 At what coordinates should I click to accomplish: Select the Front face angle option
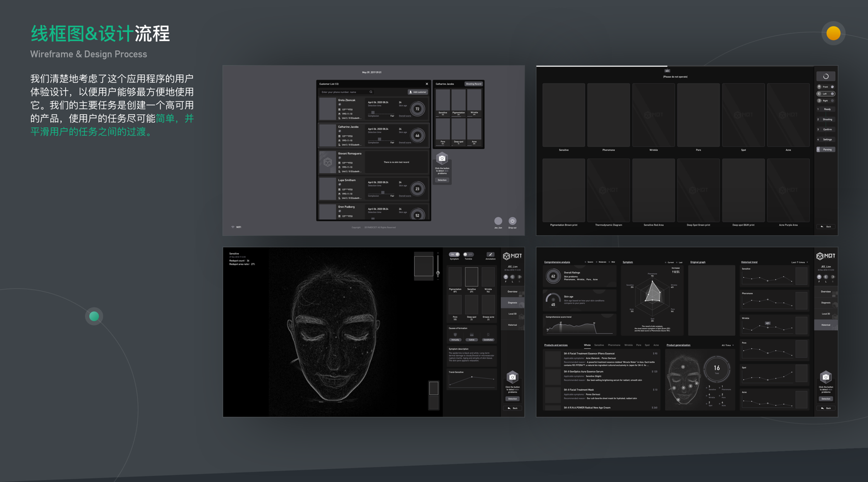826,87
